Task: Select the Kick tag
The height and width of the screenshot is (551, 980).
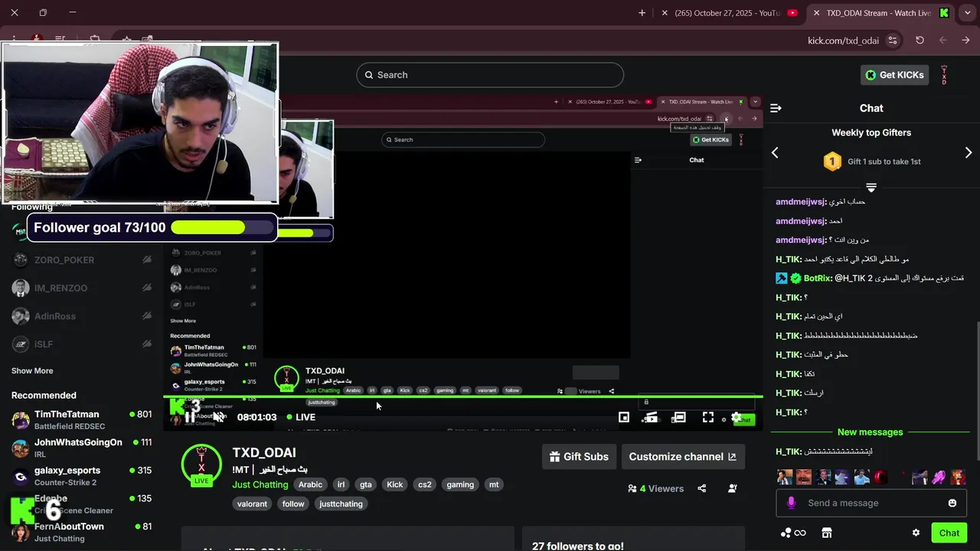Action: tap(395, 484)
